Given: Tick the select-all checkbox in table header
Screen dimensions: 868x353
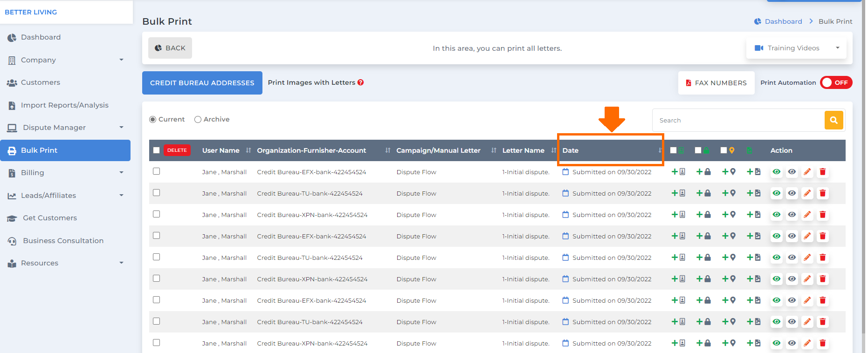Looking at the screenshot, I should tap(157, 150).
